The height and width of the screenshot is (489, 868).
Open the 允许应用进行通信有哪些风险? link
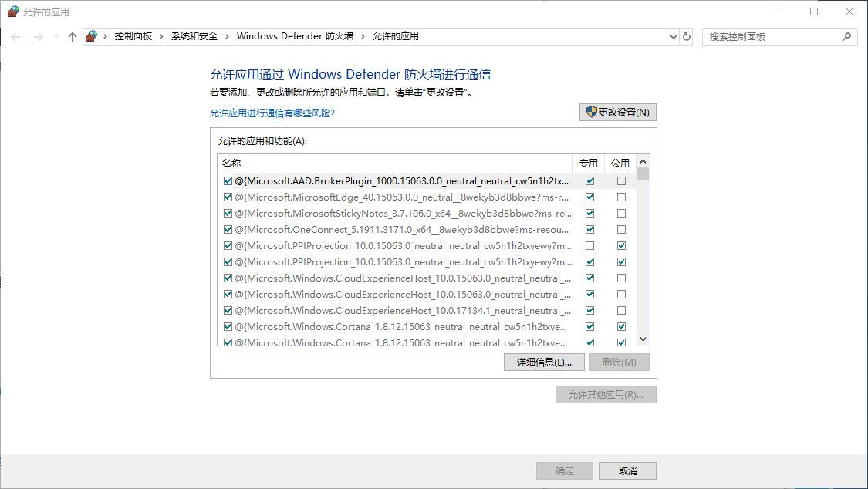[272, 113]
